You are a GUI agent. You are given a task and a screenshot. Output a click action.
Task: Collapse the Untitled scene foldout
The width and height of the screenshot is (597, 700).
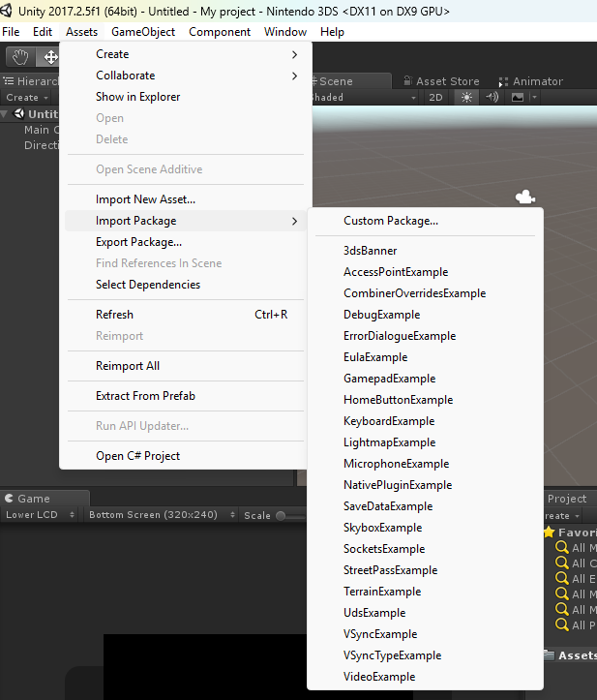[x=4, y=114]
